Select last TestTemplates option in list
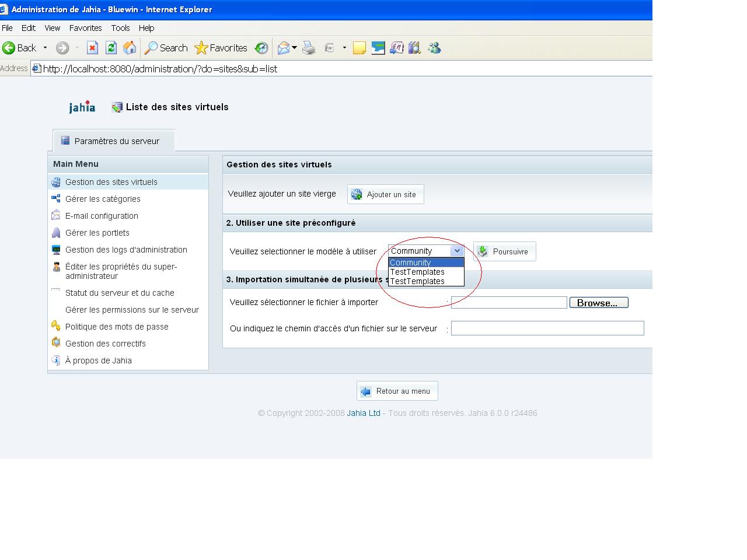 (426, 281)
